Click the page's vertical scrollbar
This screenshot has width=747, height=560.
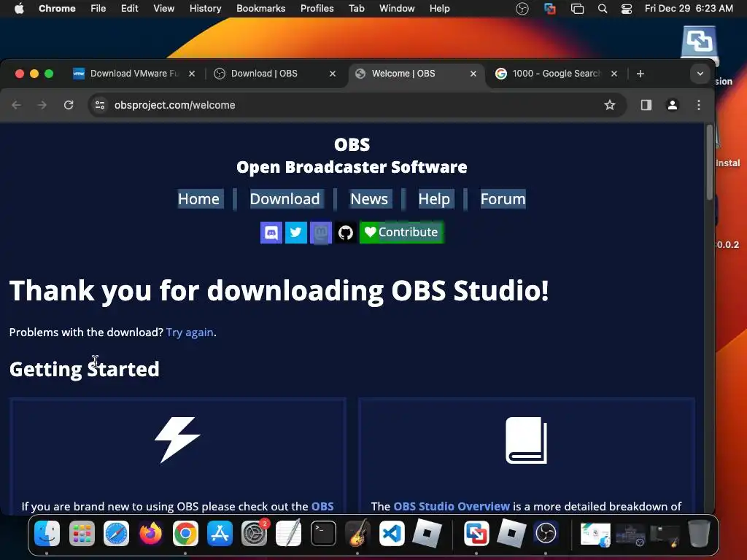click(709, 162)
